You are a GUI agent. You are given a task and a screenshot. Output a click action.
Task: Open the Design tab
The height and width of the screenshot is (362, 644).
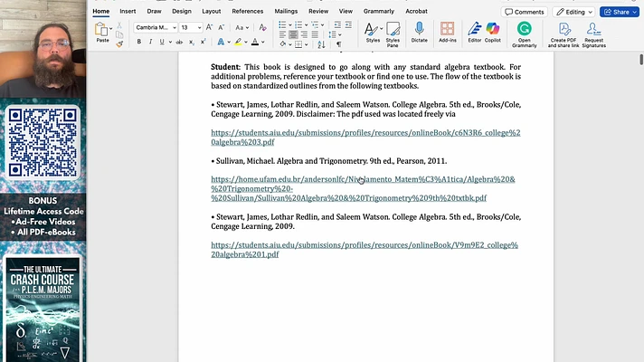[182, 11]
